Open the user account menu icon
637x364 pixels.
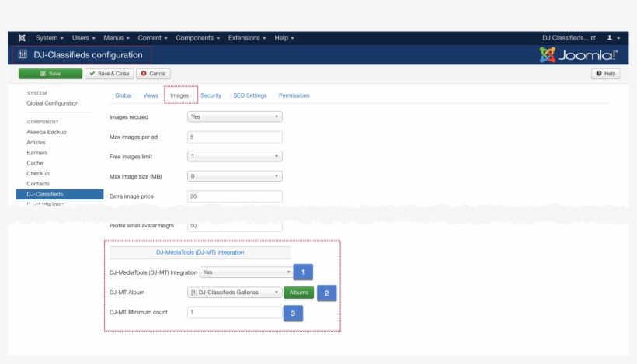612,38
